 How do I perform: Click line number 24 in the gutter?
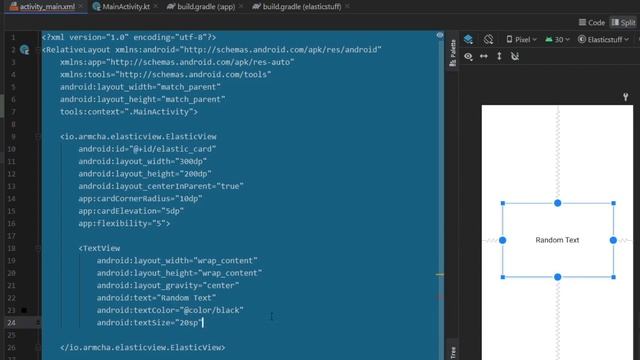[x=11, y=323]
